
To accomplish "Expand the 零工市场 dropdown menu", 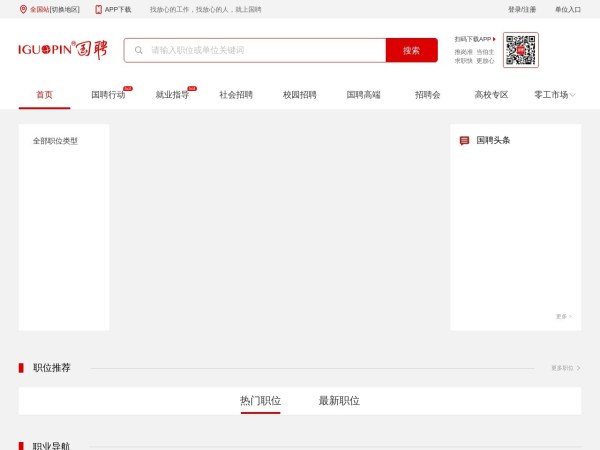I will (x=555, y=95).
